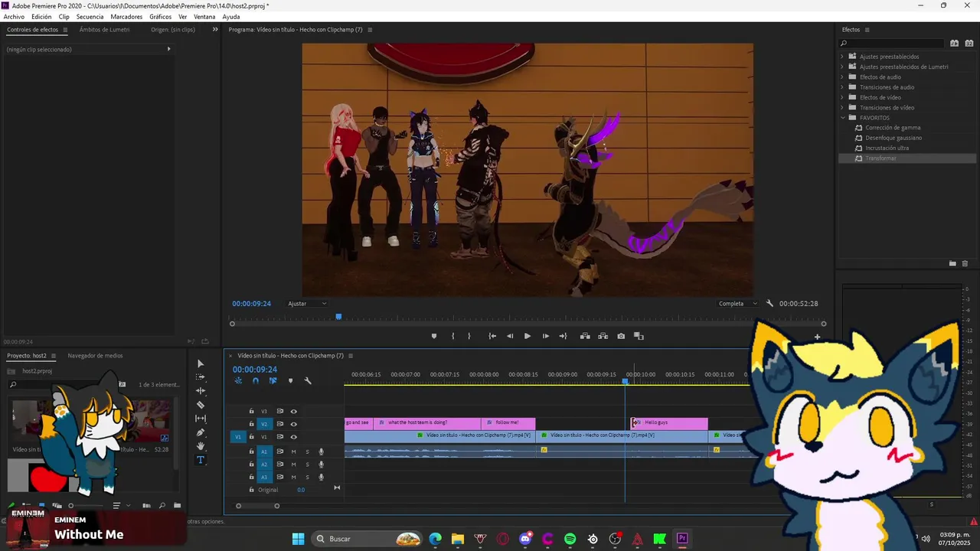Viewport: 980px width, 551px height.
Task: Add a marker in the timeline
Action: [290, 380]
